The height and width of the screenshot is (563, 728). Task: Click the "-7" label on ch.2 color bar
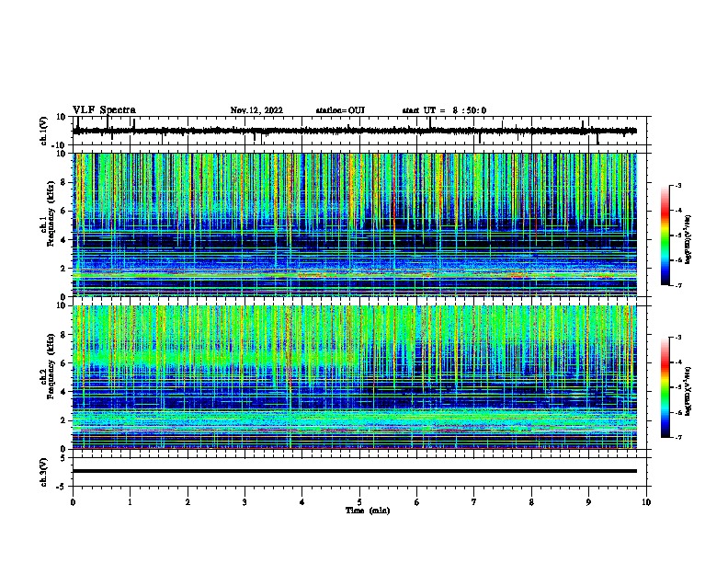pos(678,438)
